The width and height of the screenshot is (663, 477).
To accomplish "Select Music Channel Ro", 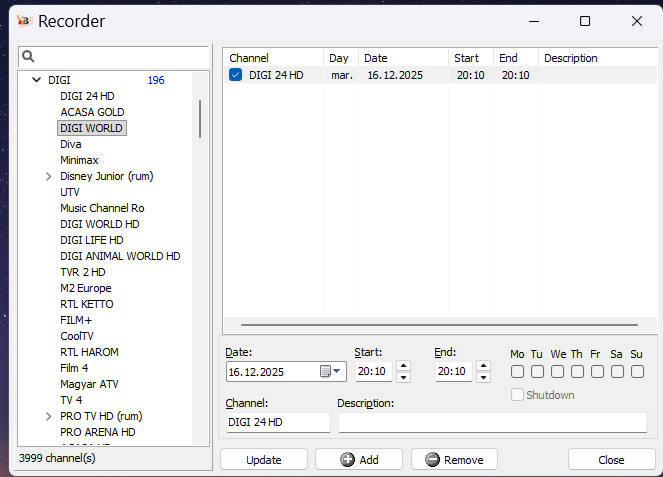I will pyautogui.click(x=102, y=208).
